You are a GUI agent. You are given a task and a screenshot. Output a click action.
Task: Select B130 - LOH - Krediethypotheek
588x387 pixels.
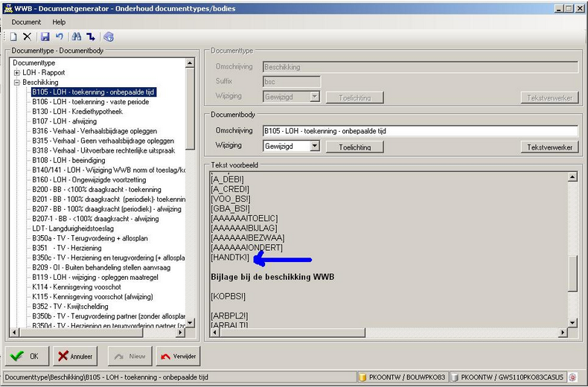[77, 112]
